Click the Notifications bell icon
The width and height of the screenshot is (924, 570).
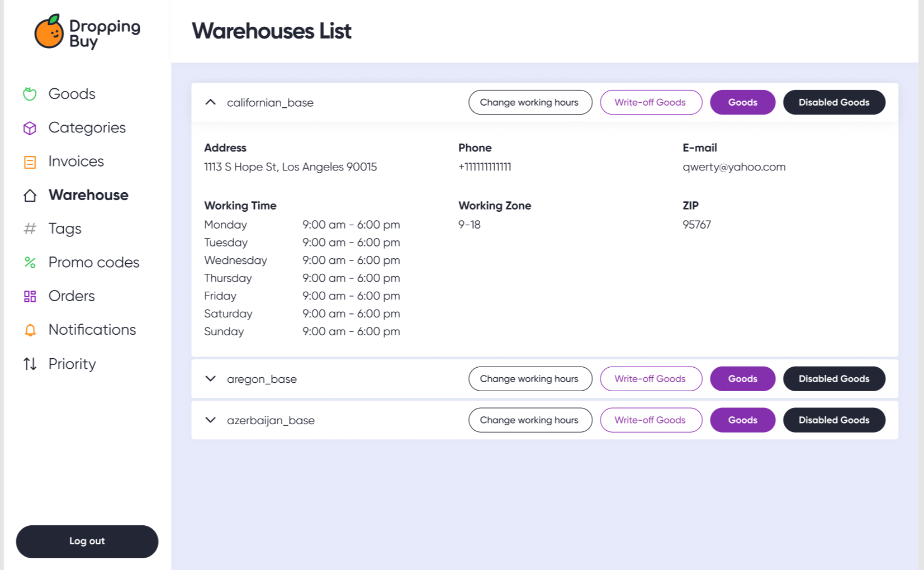coord(30,330)
